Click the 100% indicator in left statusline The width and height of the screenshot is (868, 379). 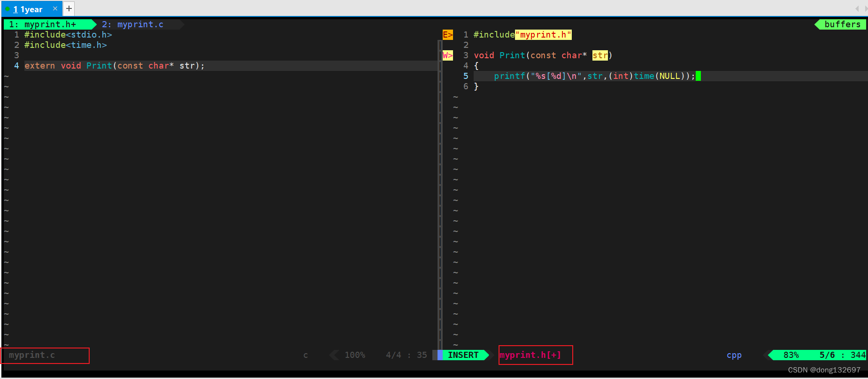point(355,355)
